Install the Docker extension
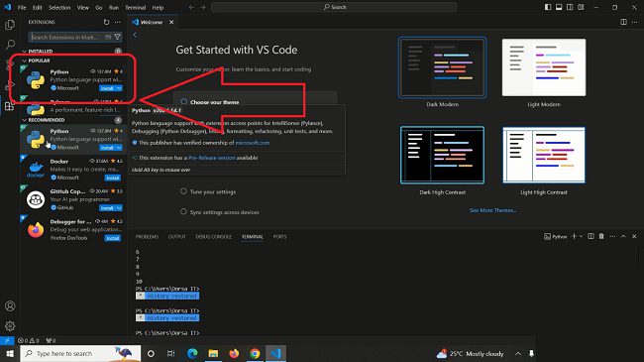The image size is (644, 362). (x=113, y=179)
